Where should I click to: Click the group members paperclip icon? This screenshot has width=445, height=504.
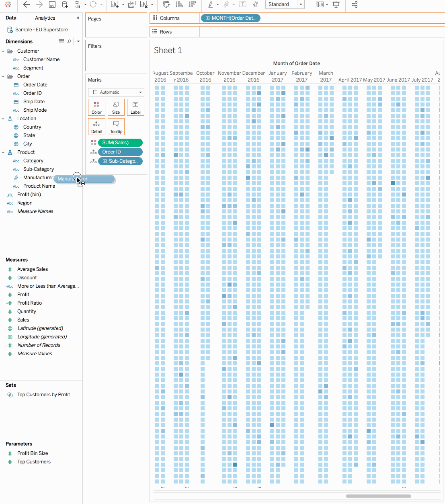pyautogui.click(x=226, y=4)
